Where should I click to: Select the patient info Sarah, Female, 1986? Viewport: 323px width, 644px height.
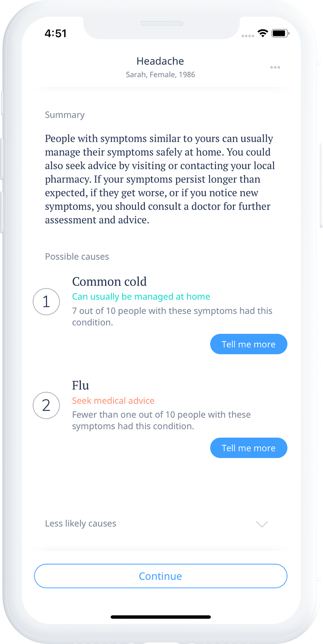(x=160, y=75)
